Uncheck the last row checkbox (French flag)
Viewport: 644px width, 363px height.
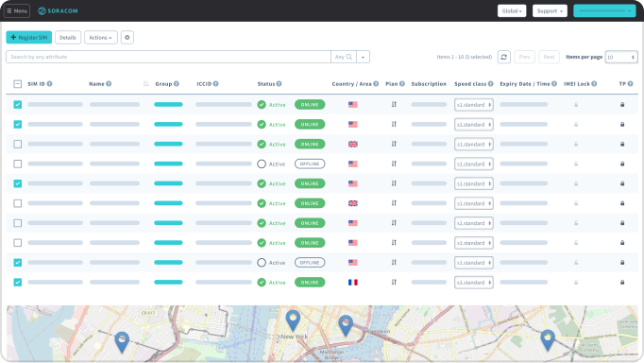click(18, 283)
